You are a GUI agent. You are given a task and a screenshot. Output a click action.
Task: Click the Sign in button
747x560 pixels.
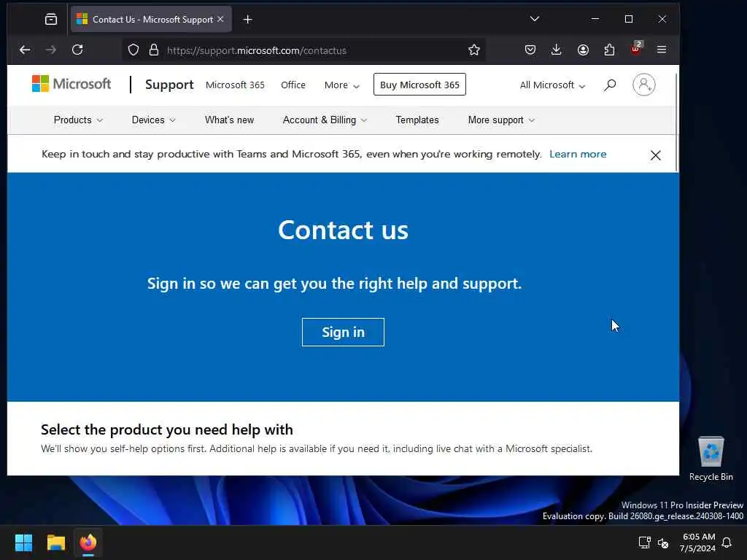(343, 332)
